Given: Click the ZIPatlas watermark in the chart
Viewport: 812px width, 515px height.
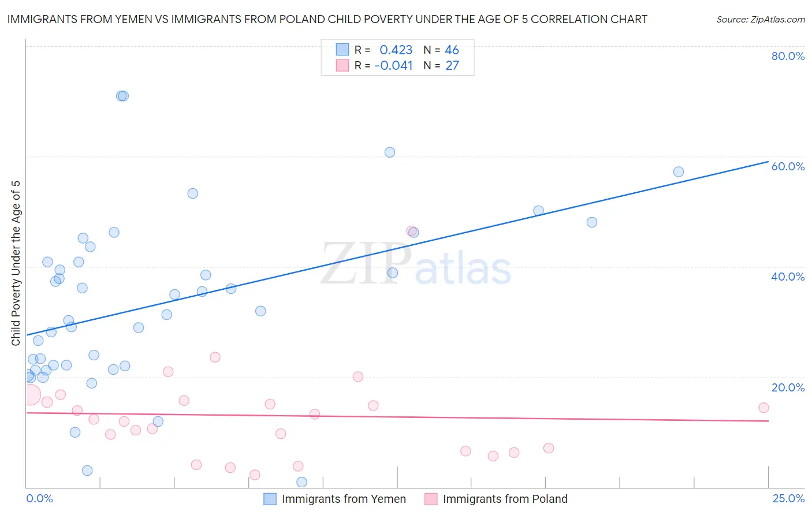Looking at the screenshot, I should [416, 266].
